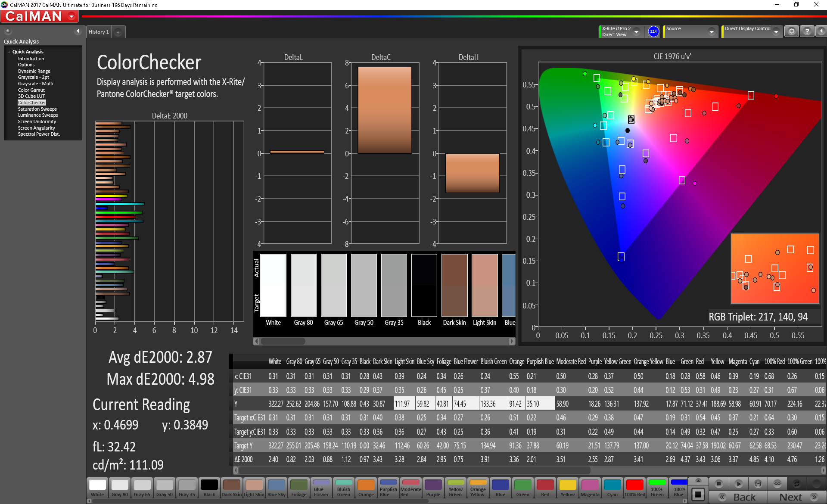Click the Gray 35 actual/target patch

pyautogui.click(x=394, y=285)
